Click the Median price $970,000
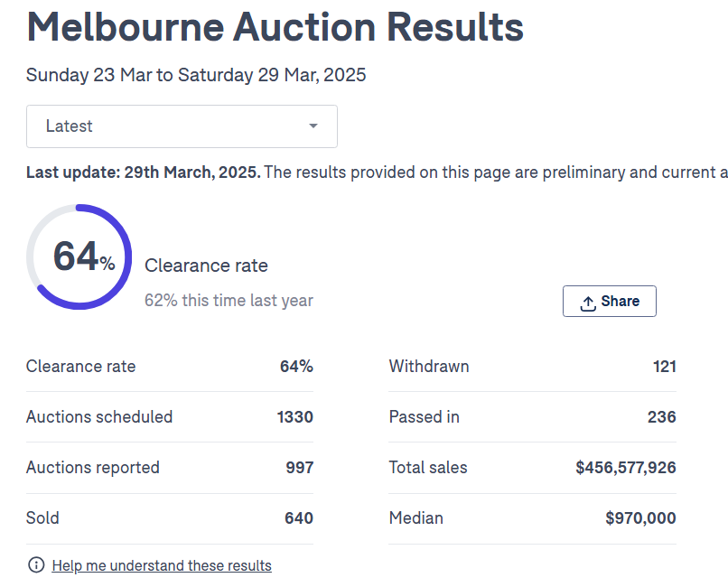The image size is (728, 587). coord(640,518)
